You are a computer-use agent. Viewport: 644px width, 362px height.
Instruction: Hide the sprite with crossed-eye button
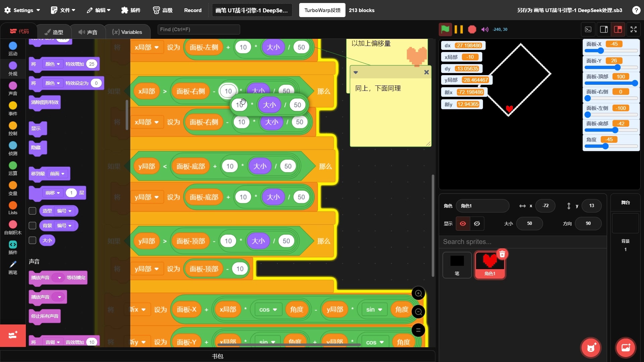477,224
